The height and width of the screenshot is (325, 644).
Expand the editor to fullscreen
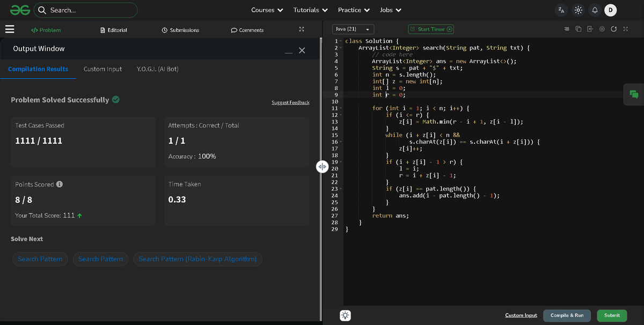625,29
